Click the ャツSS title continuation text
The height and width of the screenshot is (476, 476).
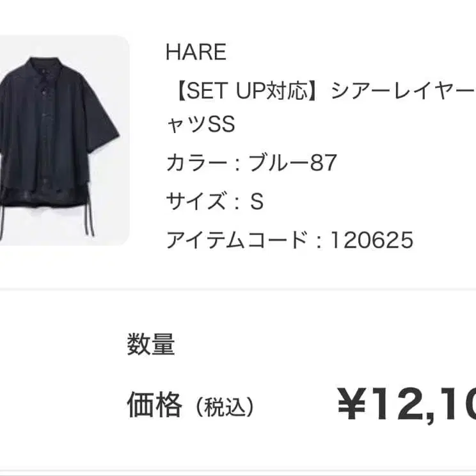coord(201,124)
